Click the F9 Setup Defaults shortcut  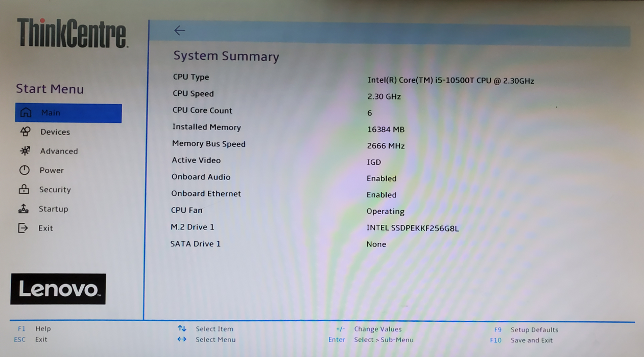(526, 330)
